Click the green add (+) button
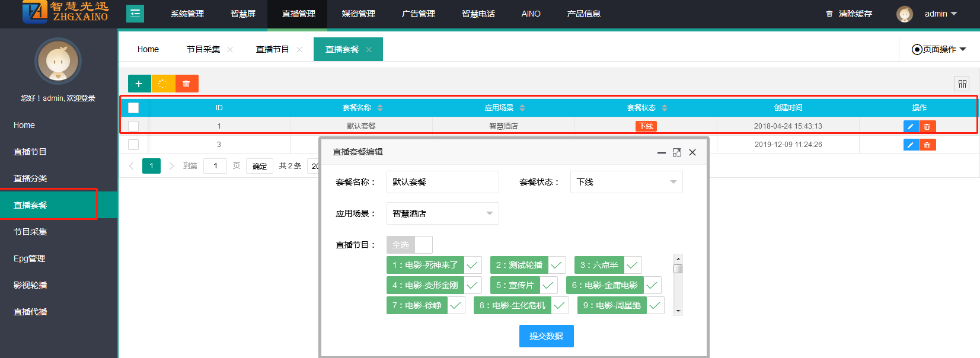The height and width of the screenshot is (358, 980). 139,84
